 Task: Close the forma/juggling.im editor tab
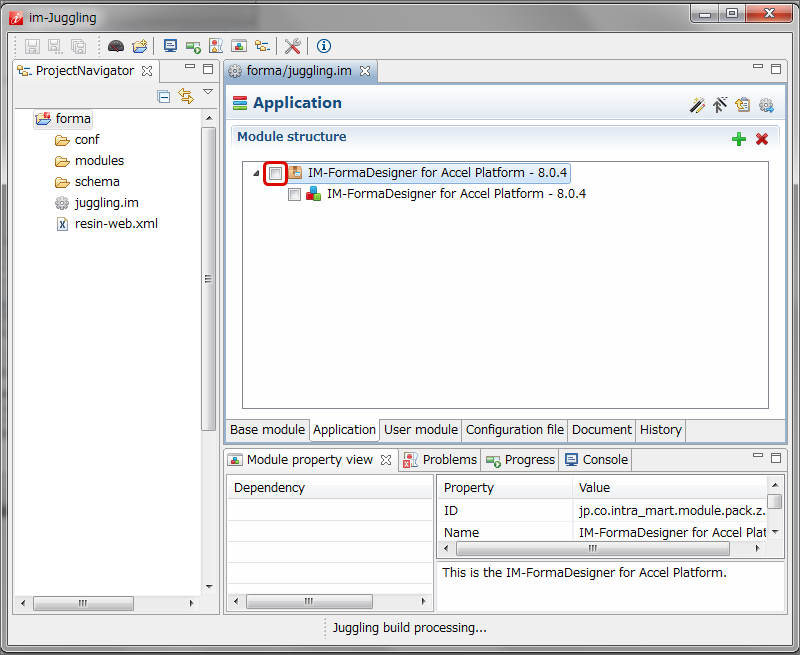tap(365, 71)
